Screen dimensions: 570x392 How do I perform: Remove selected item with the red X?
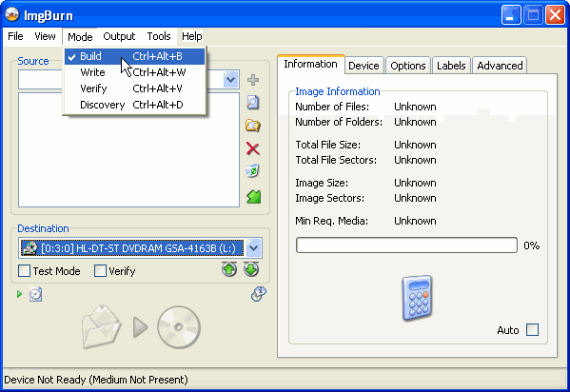click(x=253, y=148)
